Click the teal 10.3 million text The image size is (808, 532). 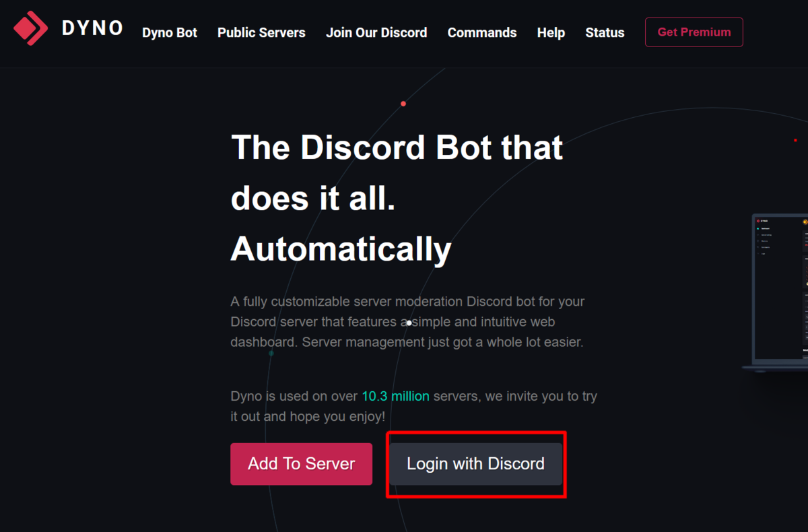point(395,396)
